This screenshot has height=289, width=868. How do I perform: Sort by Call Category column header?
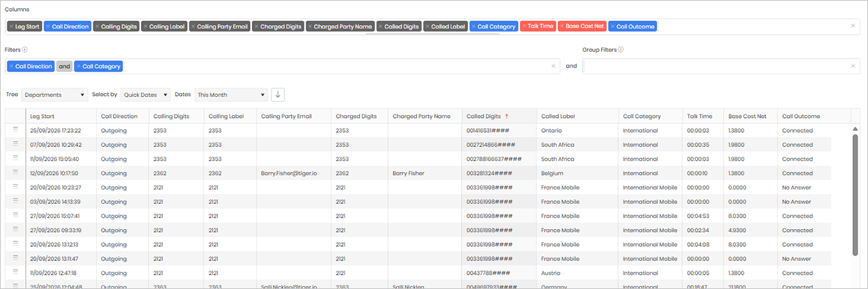[x=650, y=116]
